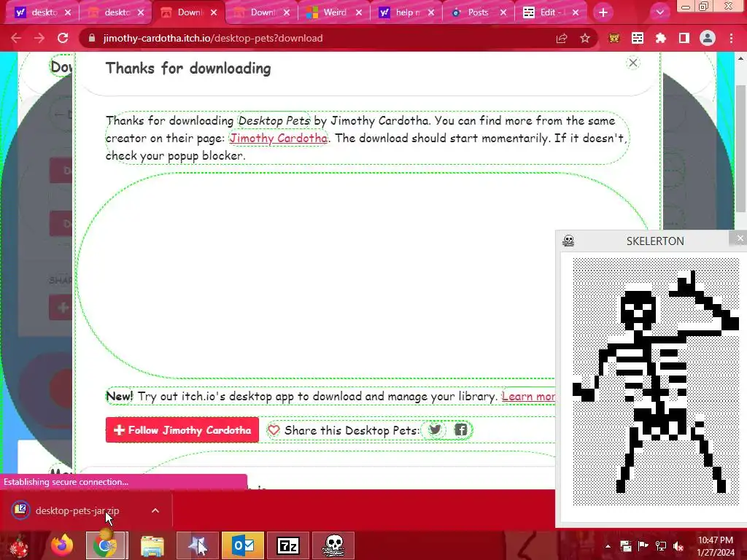747x560 pixels.
Task: Open the Extensions puzzle menu
Action: [x=661, y=38]
